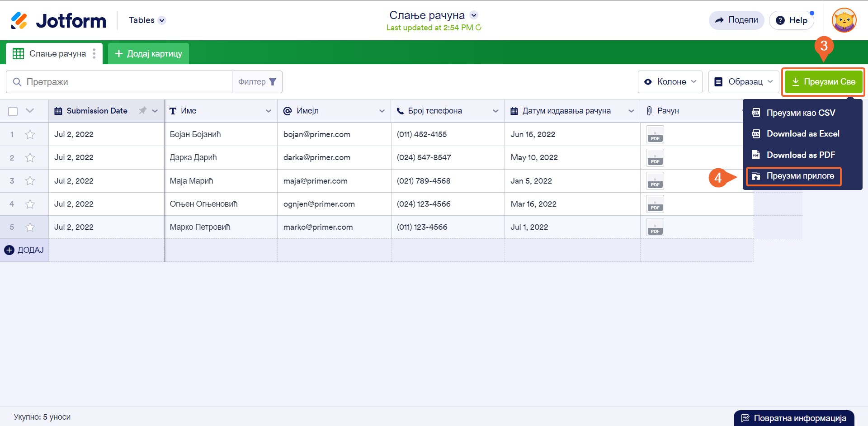Toggle the select-all rows checkbox

click(13, 111)
